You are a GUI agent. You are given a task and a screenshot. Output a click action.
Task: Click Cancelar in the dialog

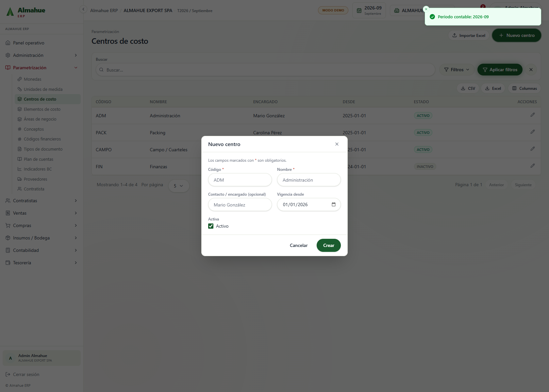point(299,245)
